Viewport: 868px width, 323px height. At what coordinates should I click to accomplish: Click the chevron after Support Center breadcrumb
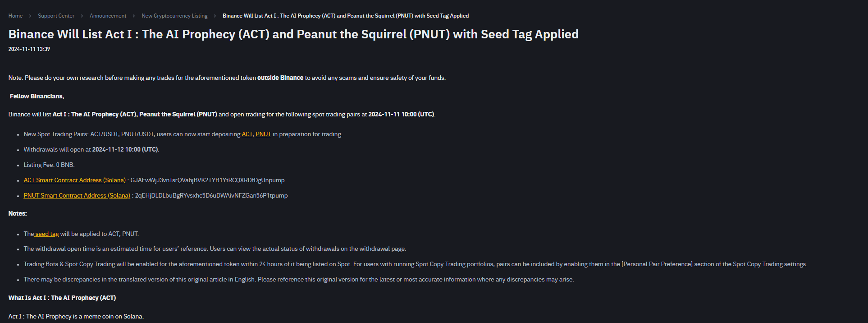click(82, 16)
